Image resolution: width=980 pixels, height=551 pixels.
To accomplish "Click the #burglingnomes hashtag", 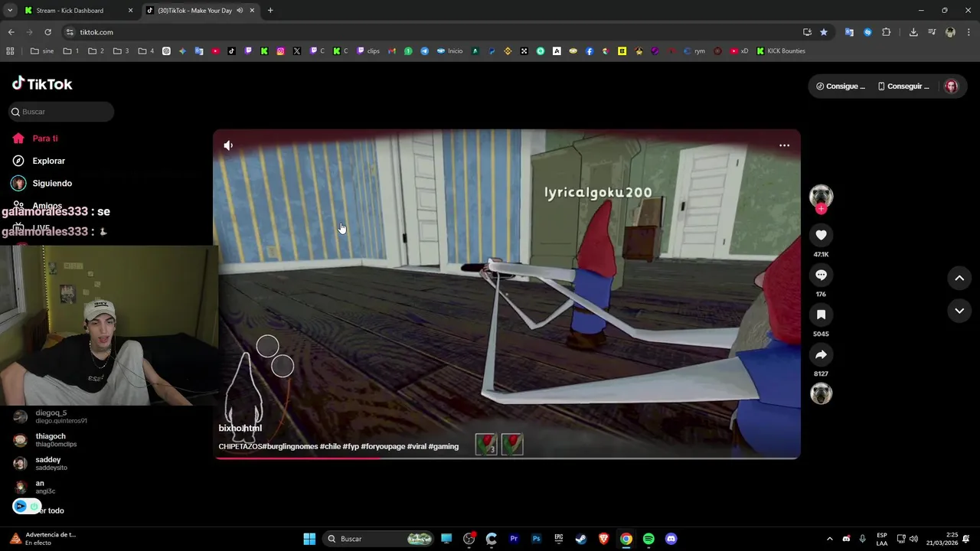I will click(x=290, y=447).
